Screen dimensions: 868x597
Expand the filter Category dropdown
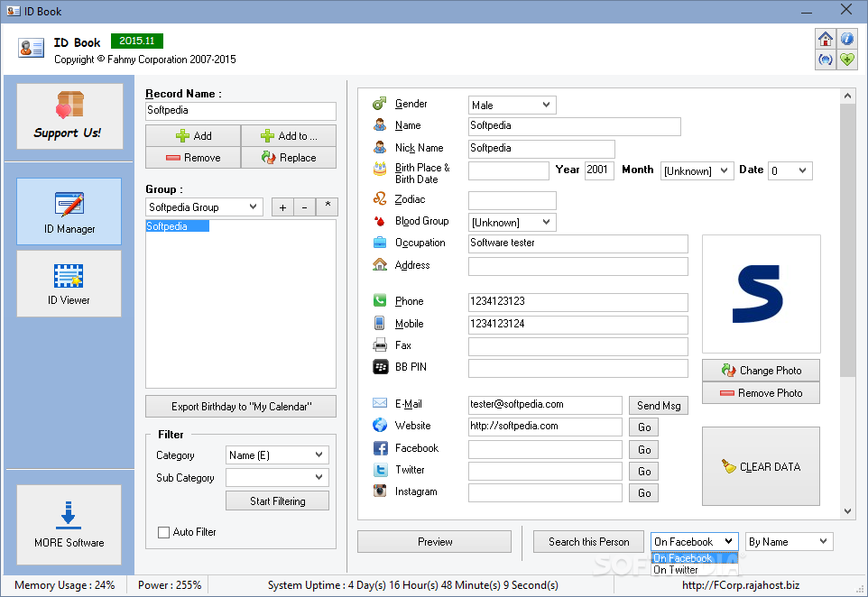pyautogui.click(x=277, y=455)
